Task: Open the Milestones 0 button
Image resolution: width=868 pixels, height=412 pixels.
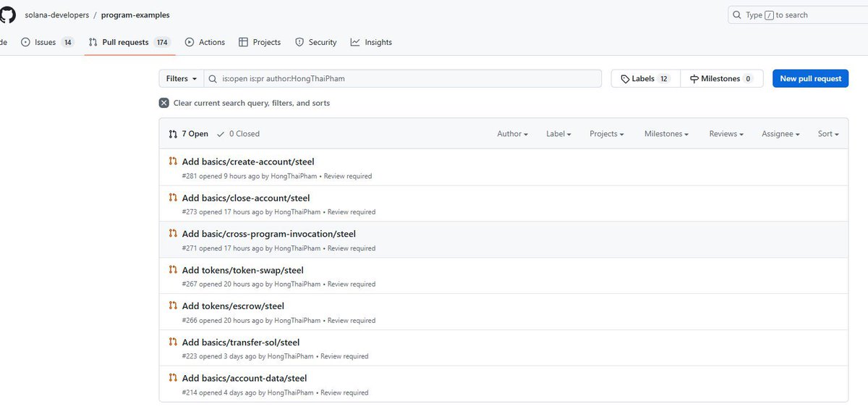Action: [721, 79]
